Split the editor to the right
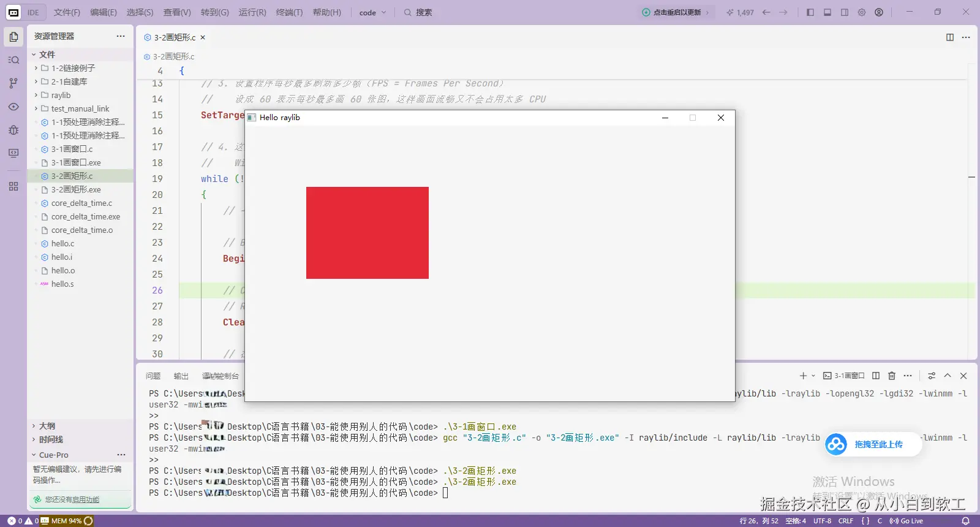The image size is (980, 527). pos(950,37)
